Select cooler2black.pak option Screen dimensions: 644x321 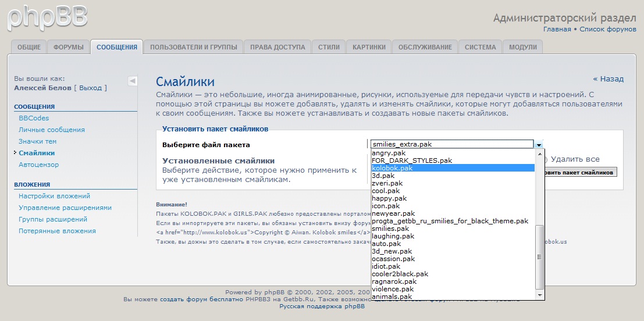point(453,274)
